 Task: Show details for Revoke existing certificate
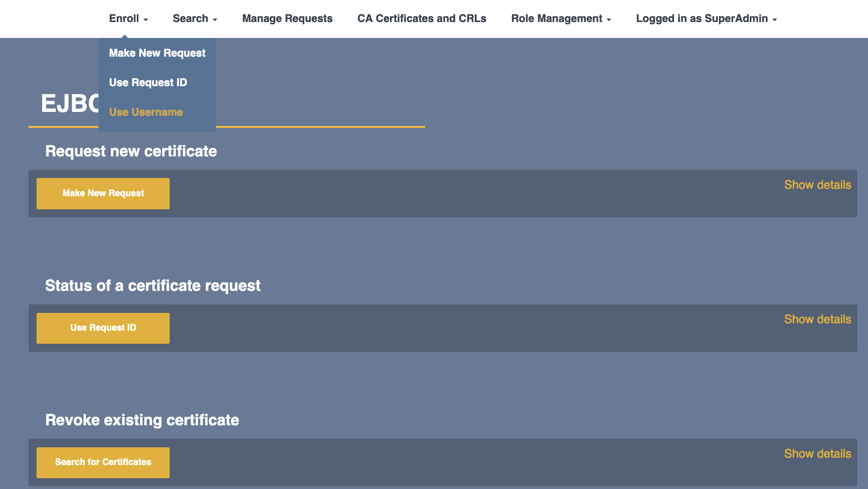[817, 454]
